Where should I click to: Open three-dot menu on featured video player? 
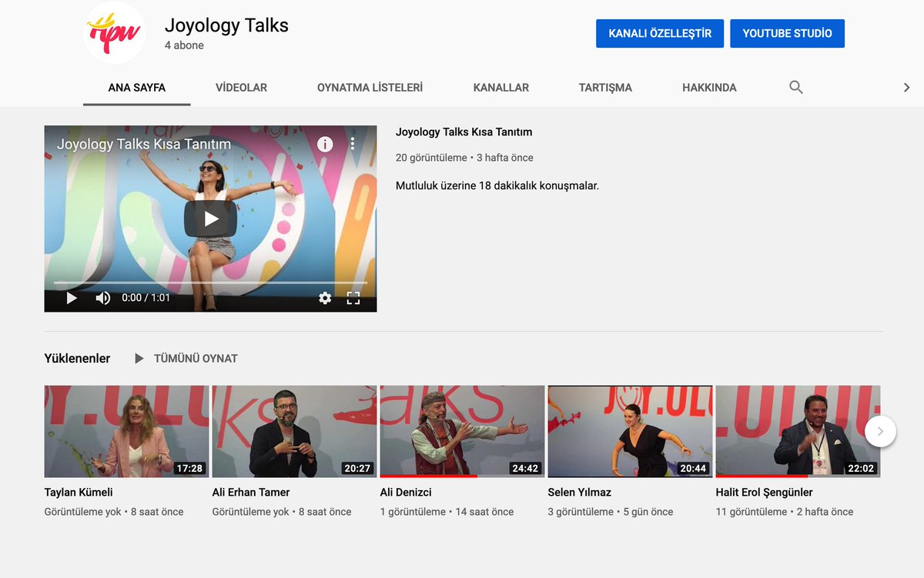[353, 144]
